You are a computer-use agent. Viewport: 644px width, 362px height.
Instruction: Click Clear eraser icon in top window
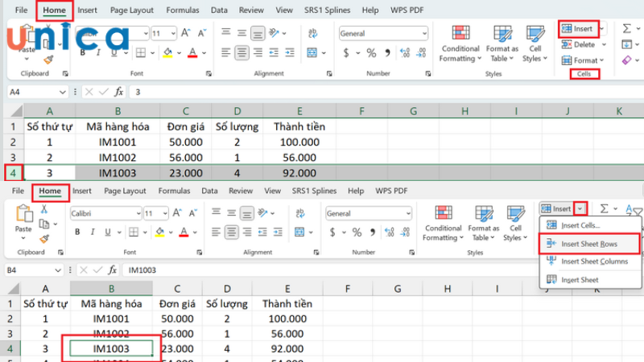[627, 60]
